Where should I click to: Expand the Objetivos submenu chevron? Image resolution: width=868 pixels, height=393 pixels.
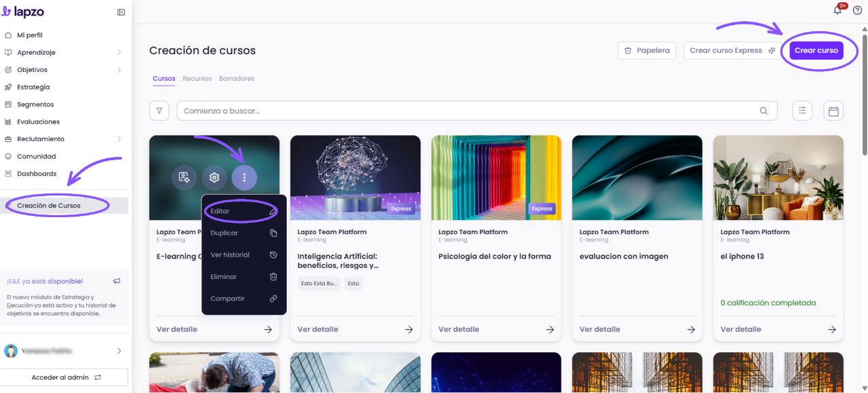coord(119,70)
